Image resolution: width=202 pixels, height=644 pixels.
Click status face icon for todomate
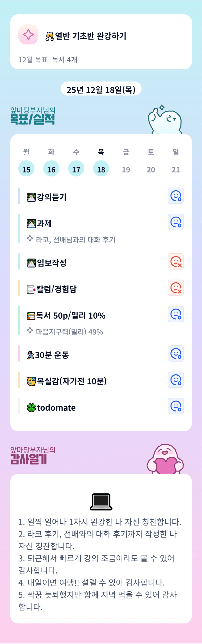(176, 406)
